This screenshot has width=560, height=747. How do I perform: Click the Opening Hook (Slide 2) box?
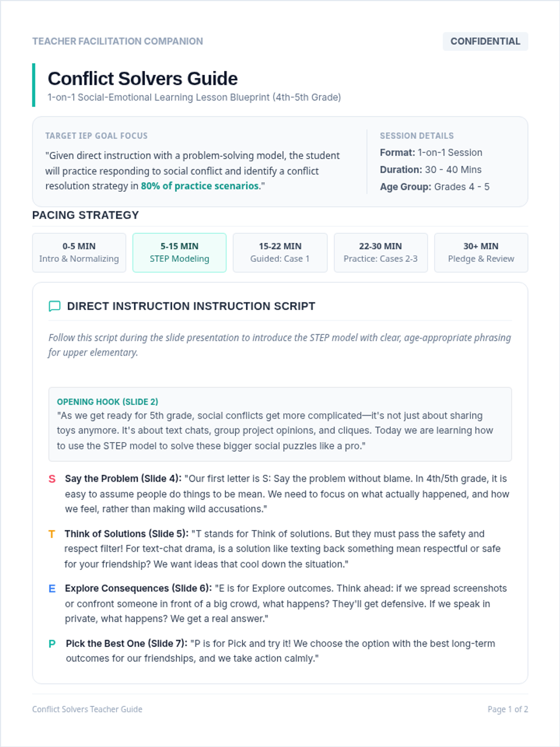[x=280, y=424]
